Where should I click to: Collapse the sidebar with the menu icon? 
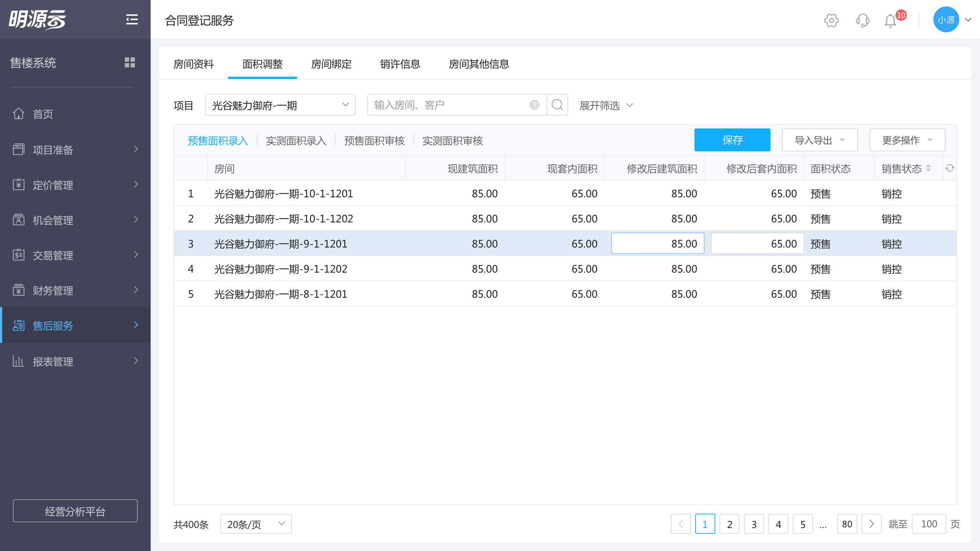pyautogui.click(x=132, y=19)
